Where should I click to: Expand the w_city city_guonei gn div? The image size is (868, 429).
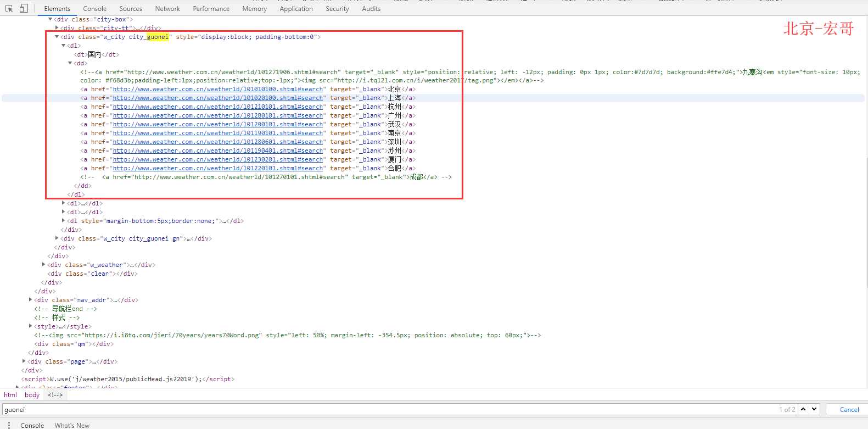(x=57, y=238)
